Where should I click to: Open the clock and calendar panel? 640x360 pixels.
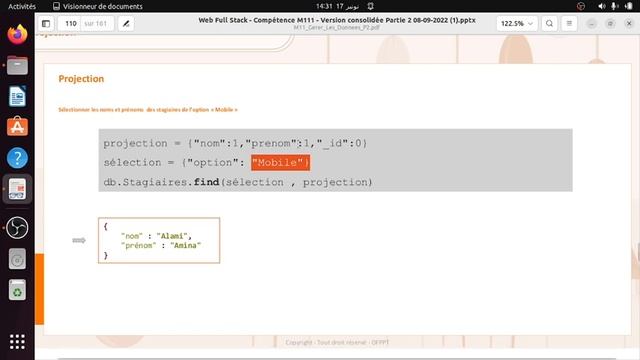(x=337, y=6)
